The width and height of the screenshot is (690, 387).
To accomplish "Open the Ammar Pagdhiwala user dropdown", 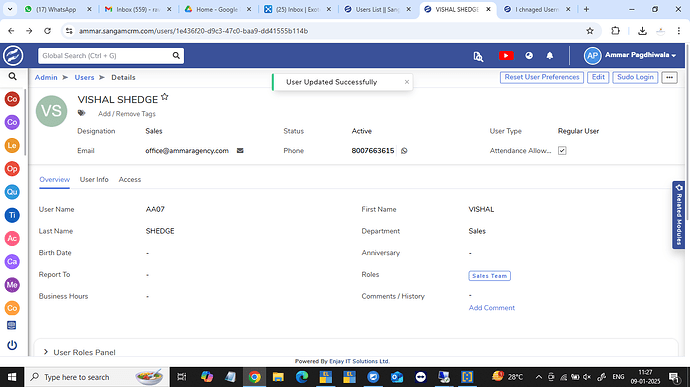I will (x=640, y=55).
